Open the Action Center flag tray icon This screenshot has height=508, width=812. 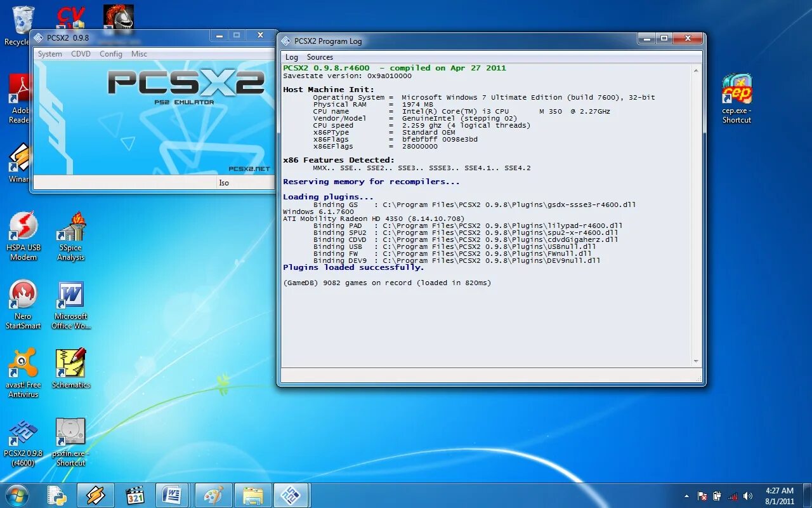pos(703,496)
